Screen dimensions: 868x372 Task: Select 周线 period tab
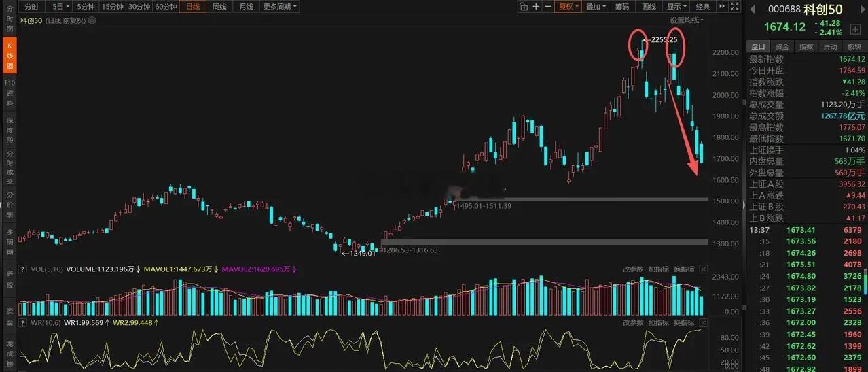point(219,6)
